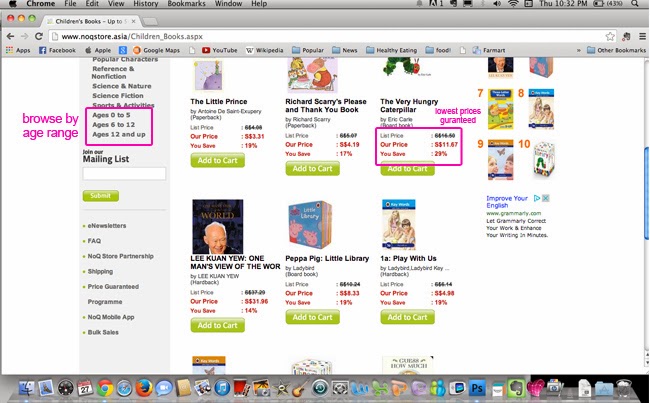Open the YouTube bookmark

click(220, 50)
